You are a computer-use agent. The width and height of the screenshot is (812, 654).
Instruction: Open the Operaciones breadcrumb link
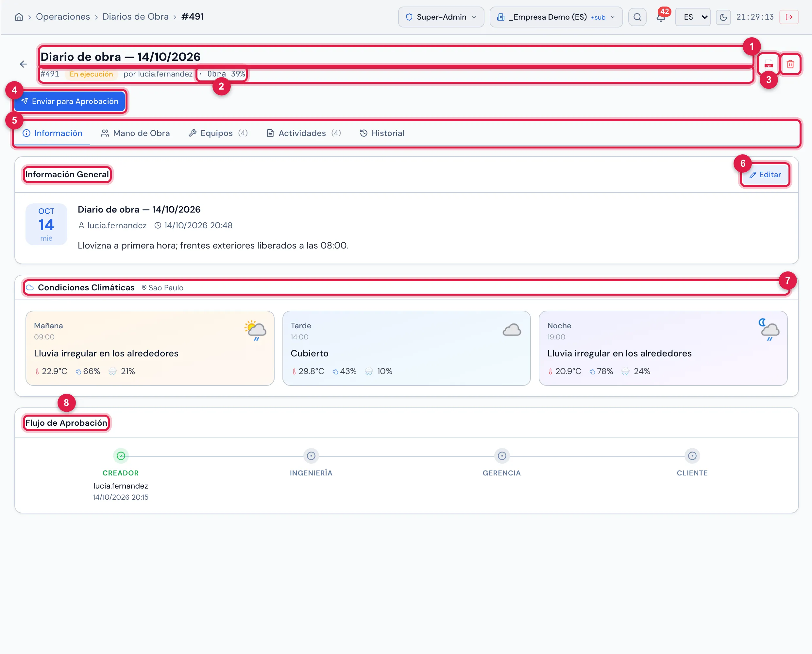[x=63, y=17]
